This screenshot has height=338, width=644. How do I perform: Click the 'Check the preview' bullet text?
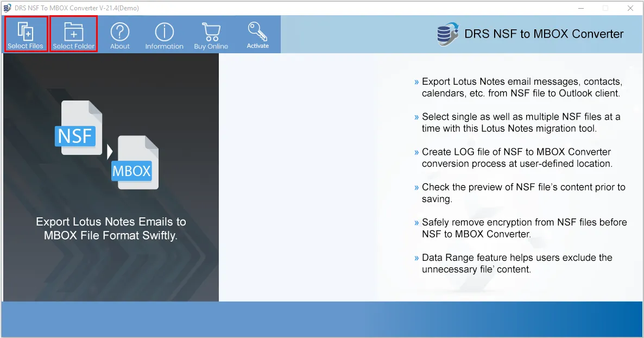pos(523,193)
